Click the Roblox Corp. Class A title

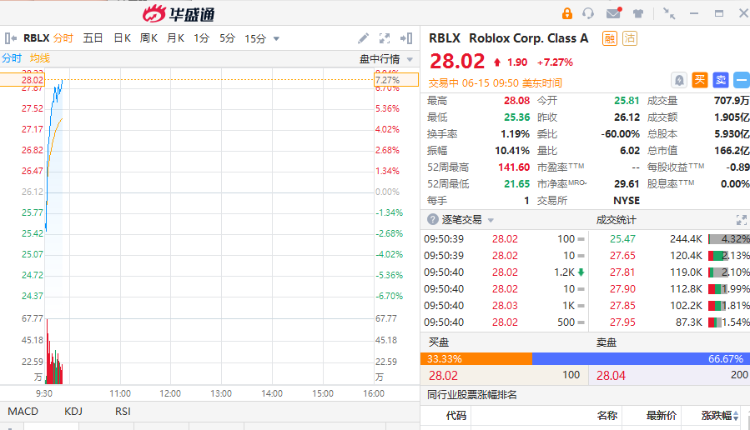pyautogui.click(x=529, y=38)
